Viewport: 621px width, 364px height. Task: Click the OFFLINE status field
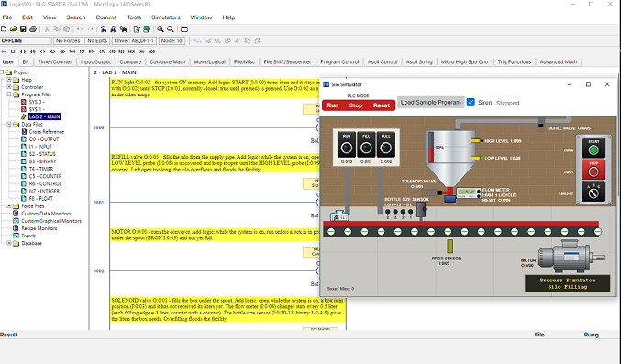click(26, 40)
